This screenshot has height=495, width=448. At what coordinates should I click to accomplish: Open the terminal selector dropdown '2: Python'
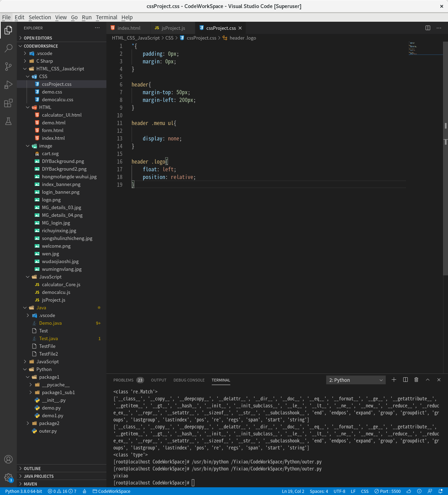point(356,380)
